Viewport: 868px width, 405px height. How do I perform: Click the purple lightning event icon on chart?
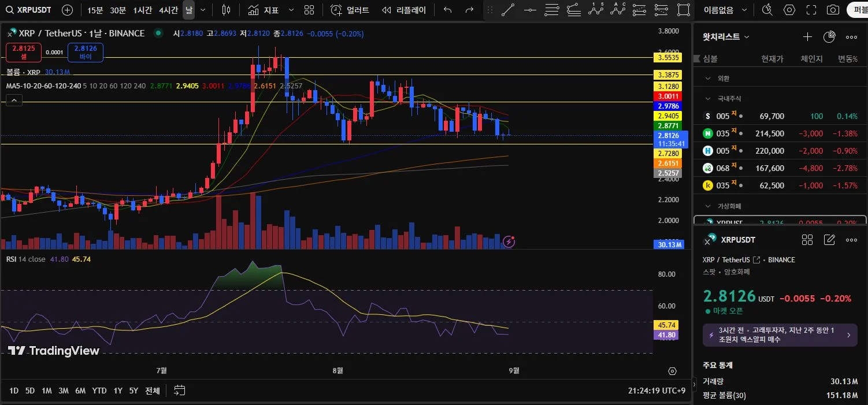point(509,241)
